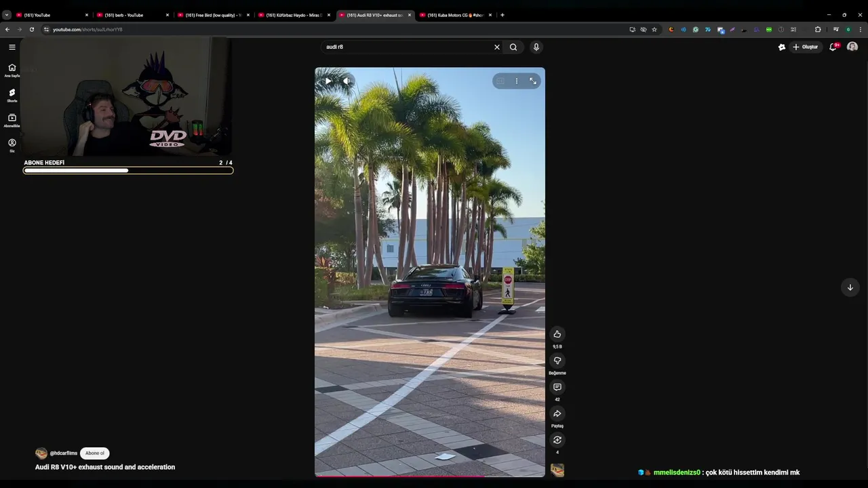Viewport: 868px width, 488px height.
Task: Remix this short
Action: (557, 440)
